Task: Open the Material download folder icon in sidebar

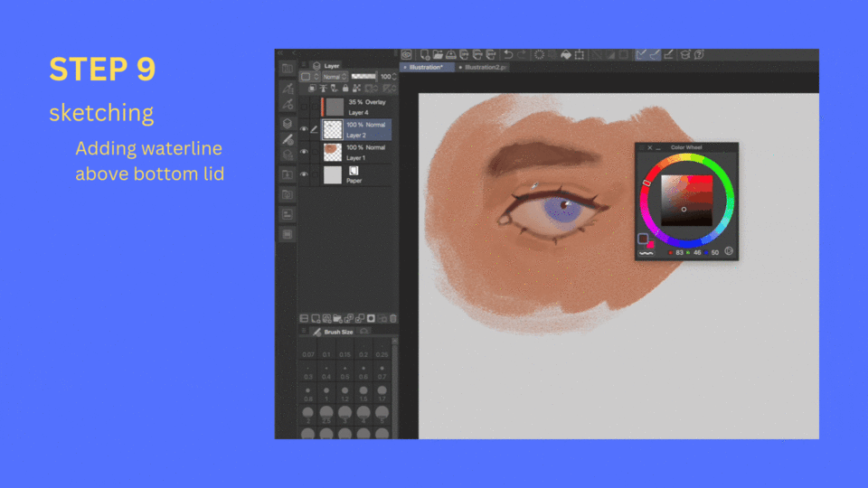Action: [288, 174]
